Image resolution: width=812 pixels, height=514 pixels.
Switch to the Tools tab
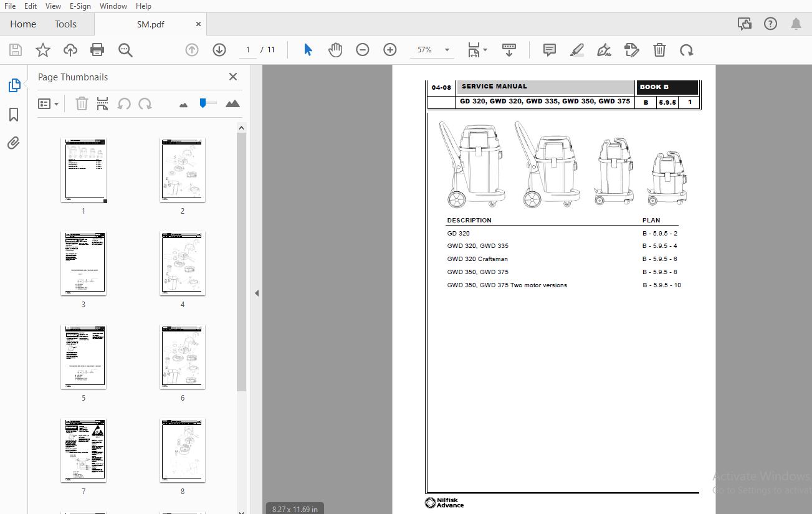tap(65, 24)
